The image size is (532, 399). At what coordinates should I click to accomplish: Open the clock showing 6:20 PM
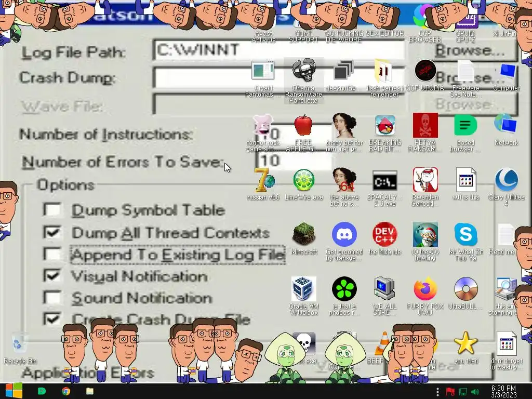[503, 391]
